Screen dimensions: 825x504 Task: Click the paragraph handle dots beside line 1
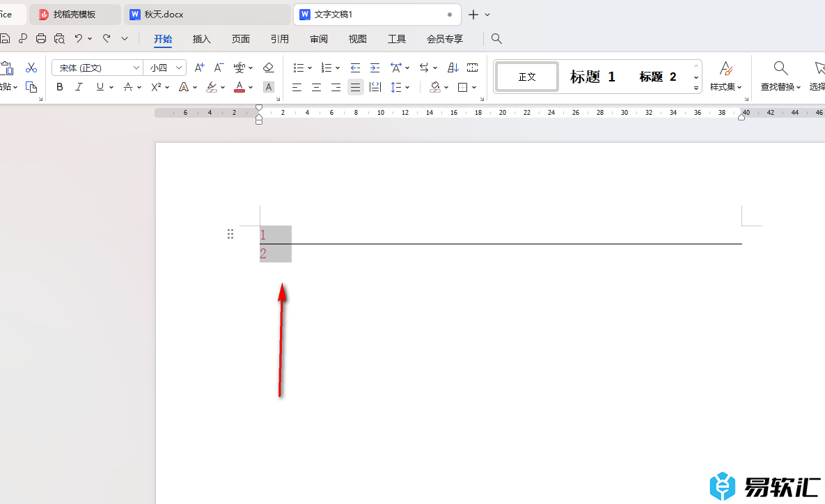(230, 234)
